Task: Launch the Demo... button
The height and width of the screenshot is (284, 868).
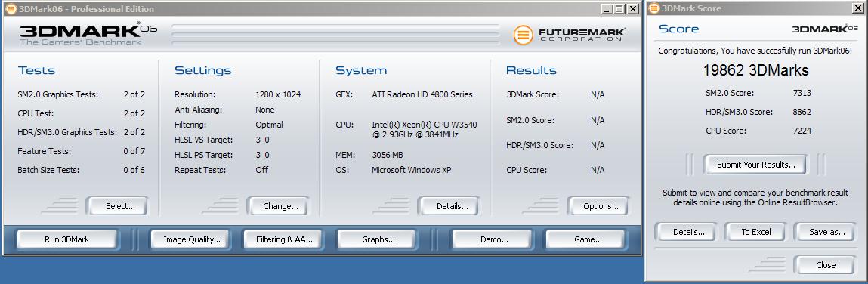Action: click(492, 239)
